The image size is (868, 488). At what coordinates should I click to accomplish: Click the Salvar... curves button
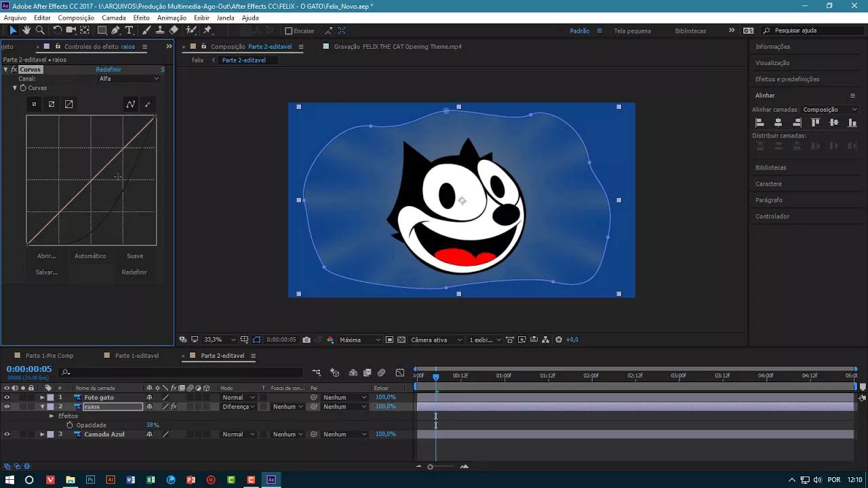tap(46, 272)
